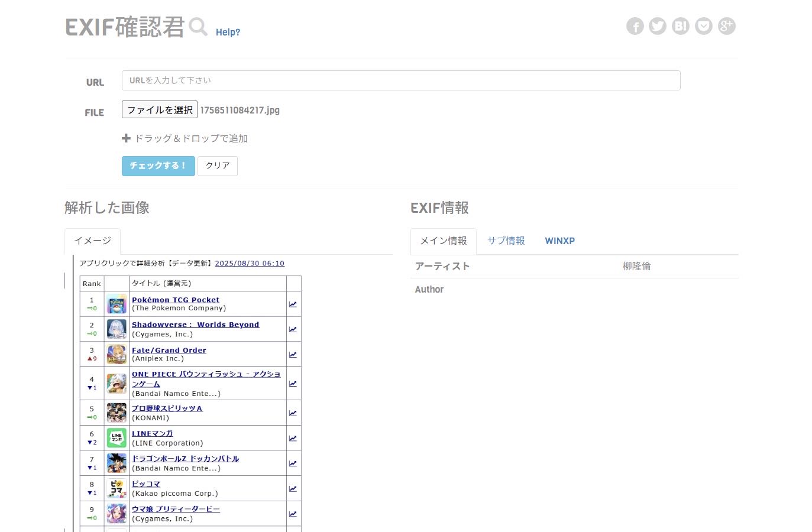Viewport: 812px width, 532px height.
Task: Click the ピッコマ app icon
Action: [x=117, y=488]
